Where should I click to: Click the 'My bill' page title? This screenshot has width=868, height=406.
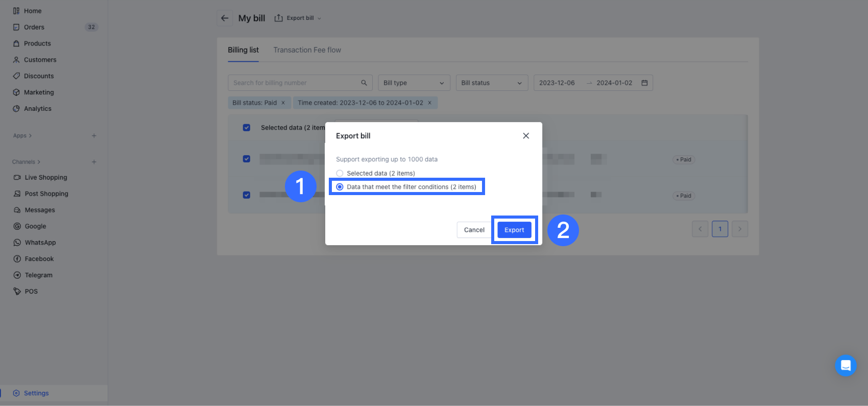[252, 18]
